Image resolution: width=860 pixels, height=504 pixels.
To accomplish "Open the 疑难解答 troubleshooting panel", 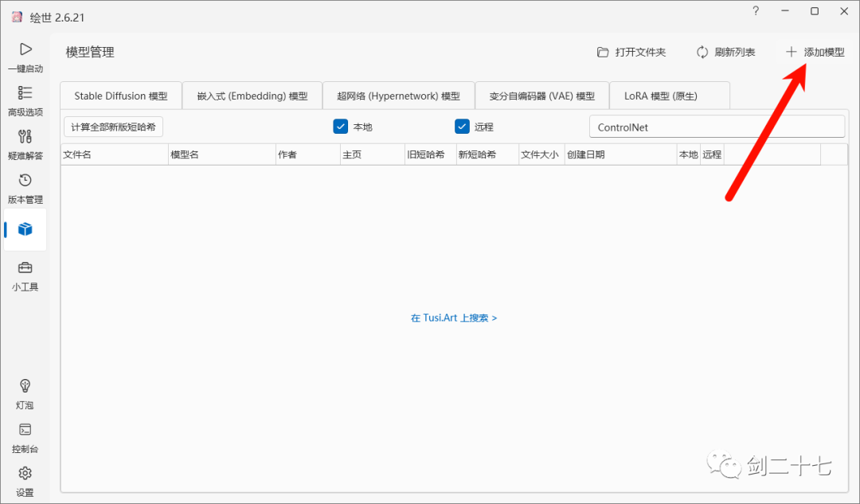I will tap(25, 145).
